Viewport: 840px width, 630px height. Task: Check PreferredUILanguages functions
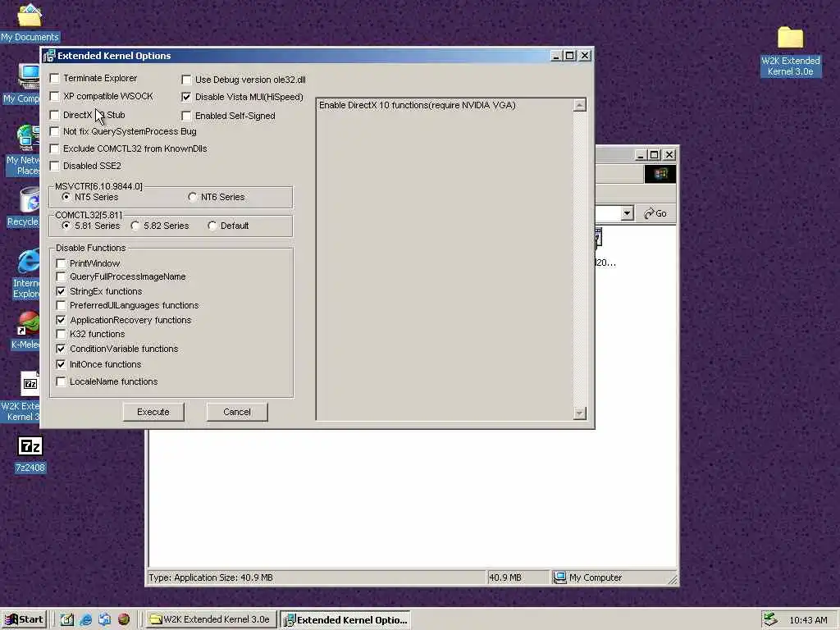tap(61, 305)
